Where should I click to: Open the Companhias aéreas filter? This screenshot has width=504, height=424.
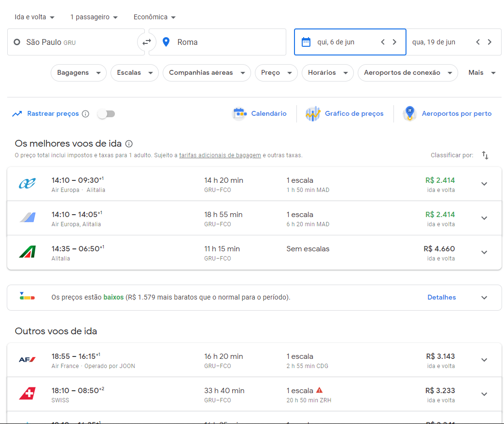[x=207, y=73]
